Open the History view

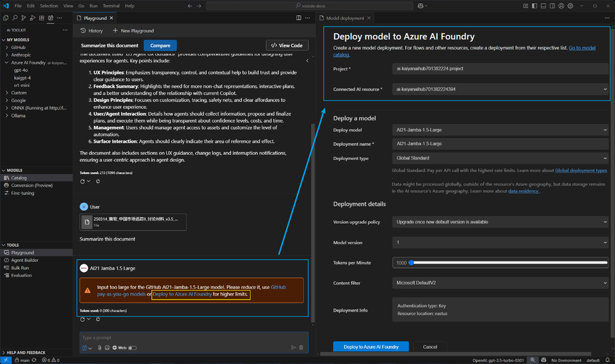click(x=91, y=31)
